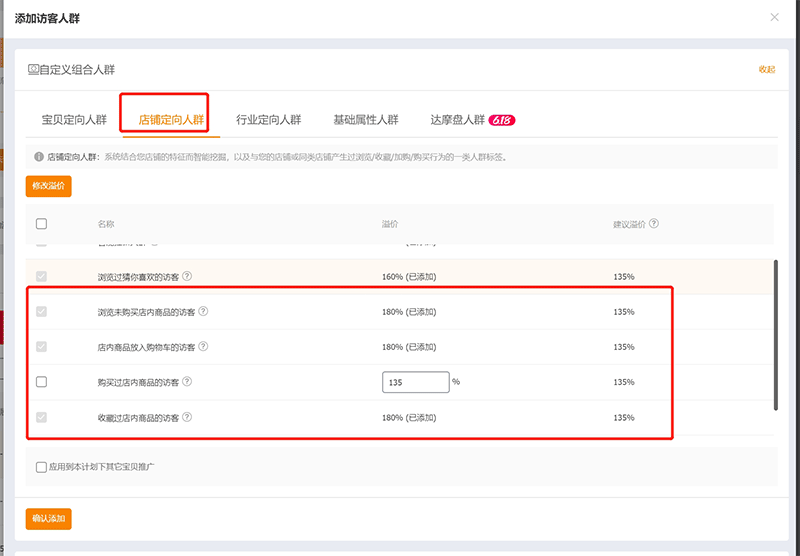Click help icon beside 浏览过猜你喜欢的访客
Screen dimensions: 800x556
(187, 276)
